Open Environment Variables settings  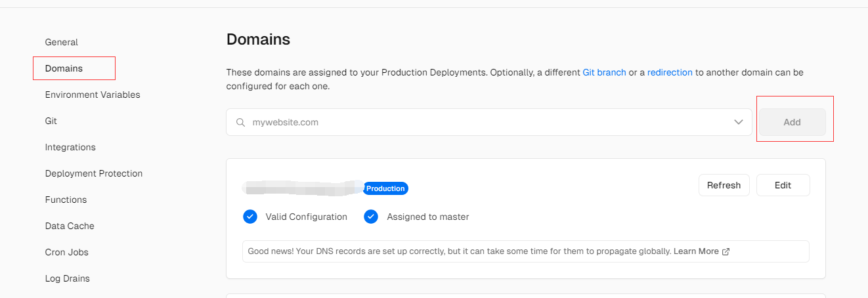coord(93,95)
